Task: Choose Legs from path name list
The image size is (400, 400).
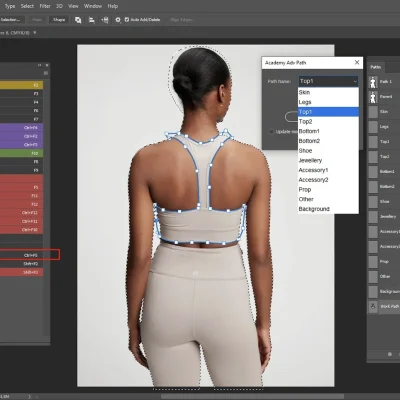Action: (x=328, y=102)
